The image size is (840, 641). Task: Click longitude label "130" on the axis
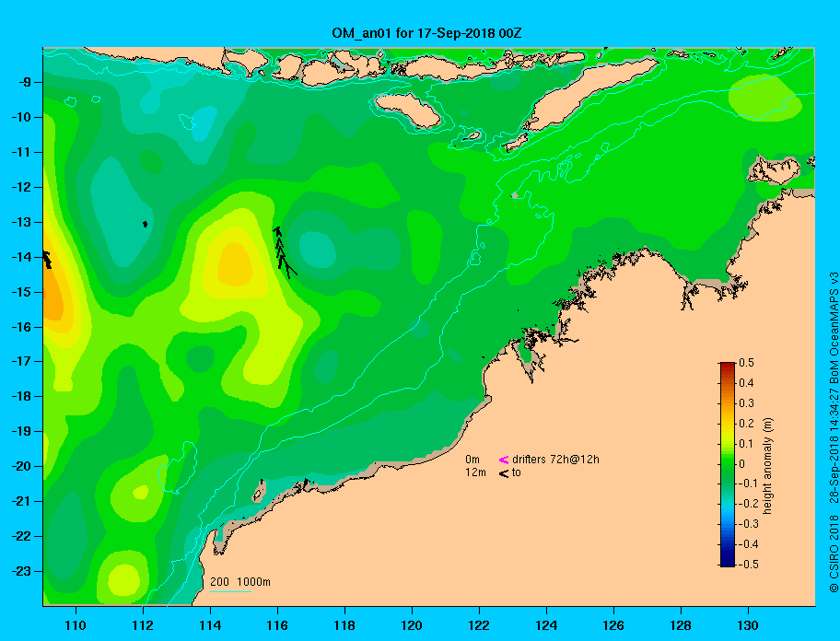(x=748, y=625)
